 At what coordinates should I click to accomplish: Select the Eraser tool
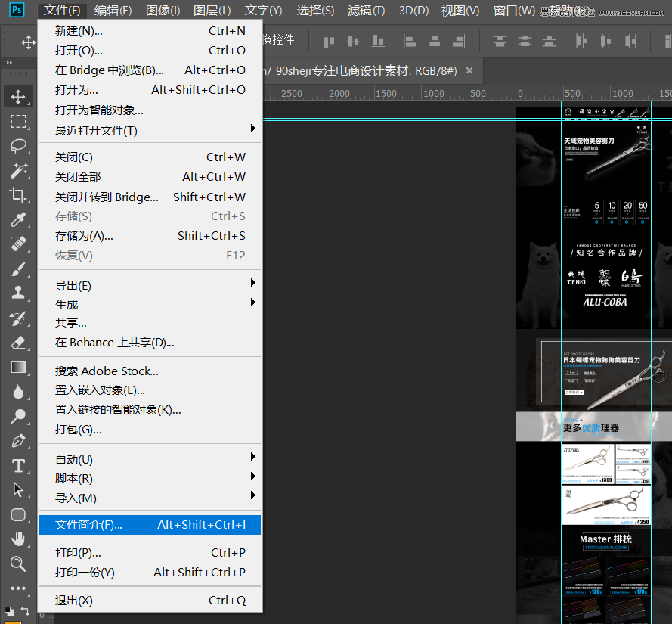(18, 343)
